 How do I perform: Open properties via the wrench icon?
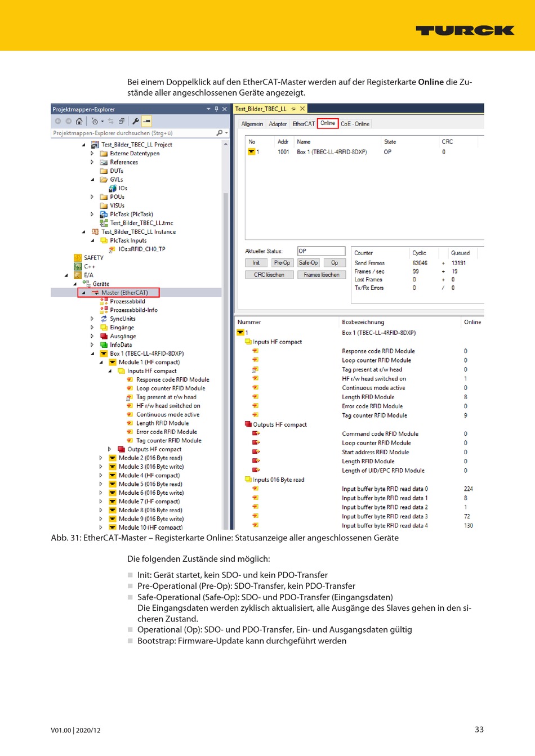[x=136, y=121]
